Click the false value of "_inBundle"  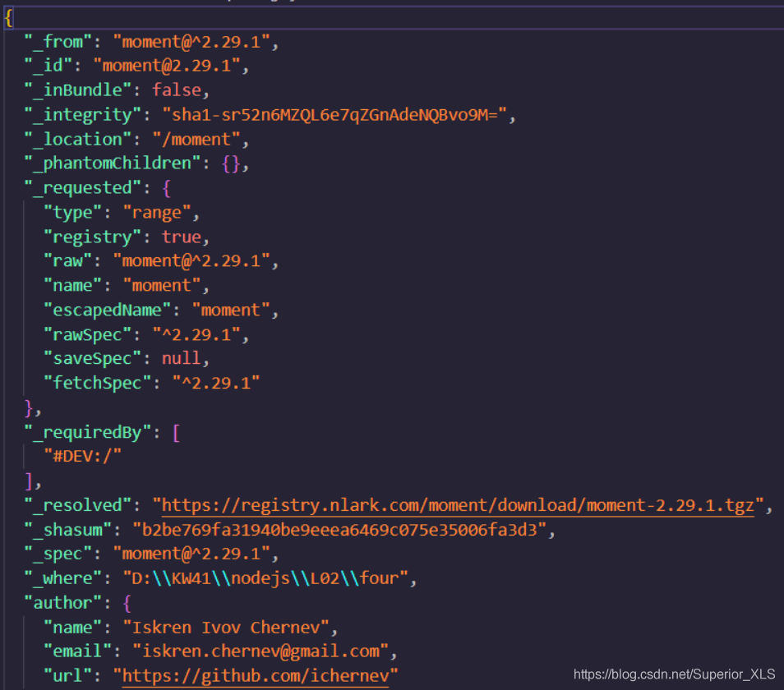pyautogui.click(x=178, y=90)
